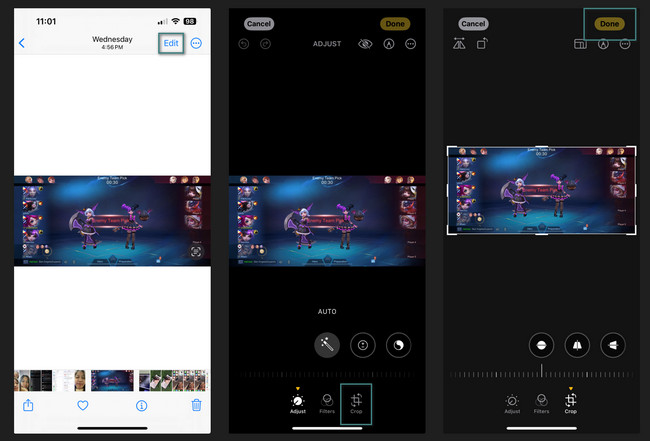Select the Filters tab on the middle screen
This screenshot has height=441, width=650.
click(x=327, y=403)
